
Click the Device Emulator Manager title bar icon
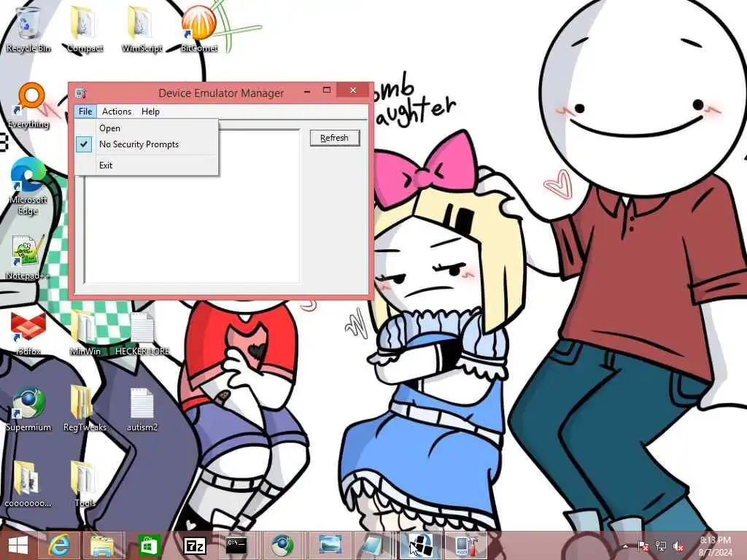81,93
